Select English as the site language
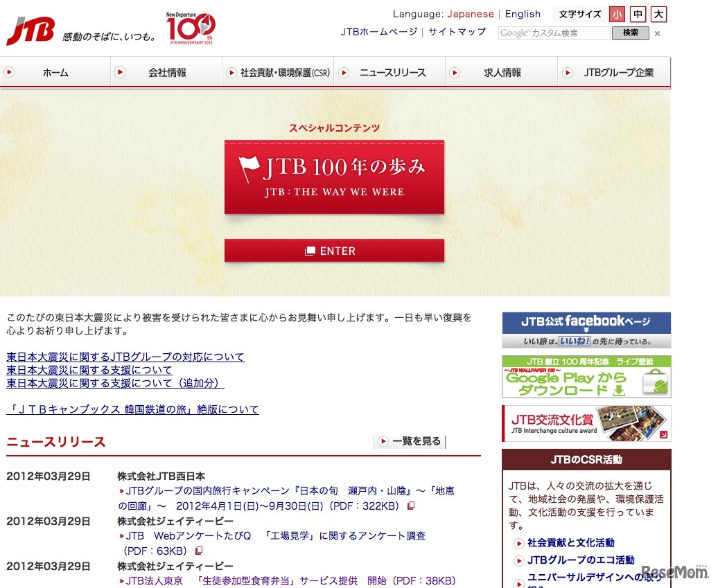718x588 pixels. click(x=523, y=13)
